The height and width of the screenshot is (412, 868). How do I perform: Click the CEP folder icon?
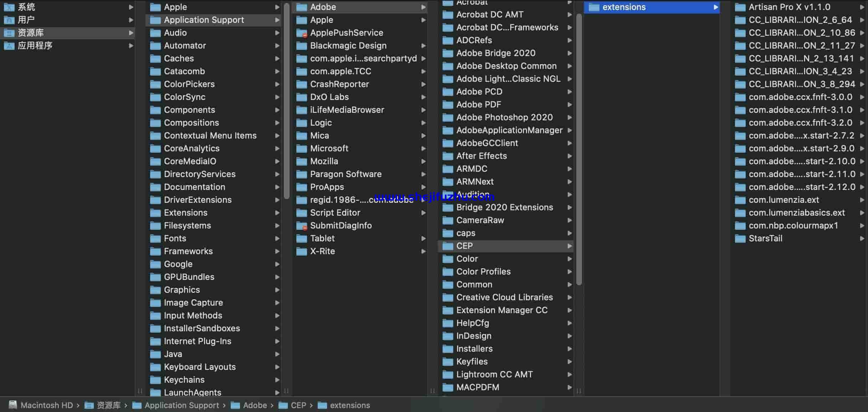click(x=448, y=246)
